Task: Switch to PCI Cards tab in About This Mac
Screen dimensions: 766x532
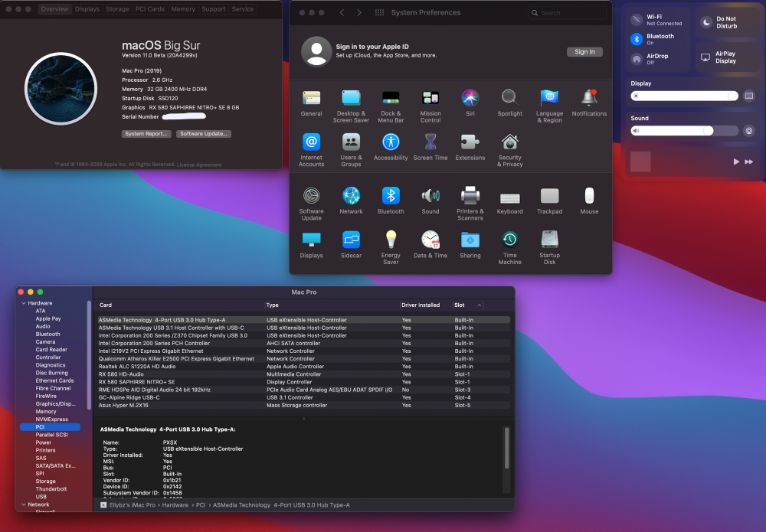Action: pyautogui.click(x=150, y=8)
